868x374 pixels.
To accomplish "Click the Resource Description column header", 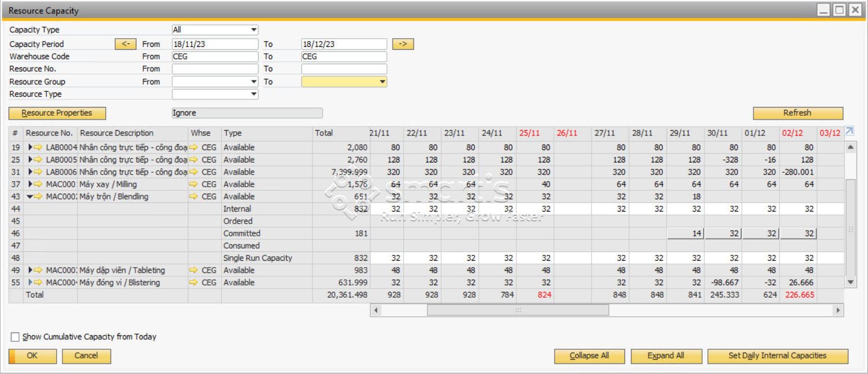I will click(x=132, y=133).
